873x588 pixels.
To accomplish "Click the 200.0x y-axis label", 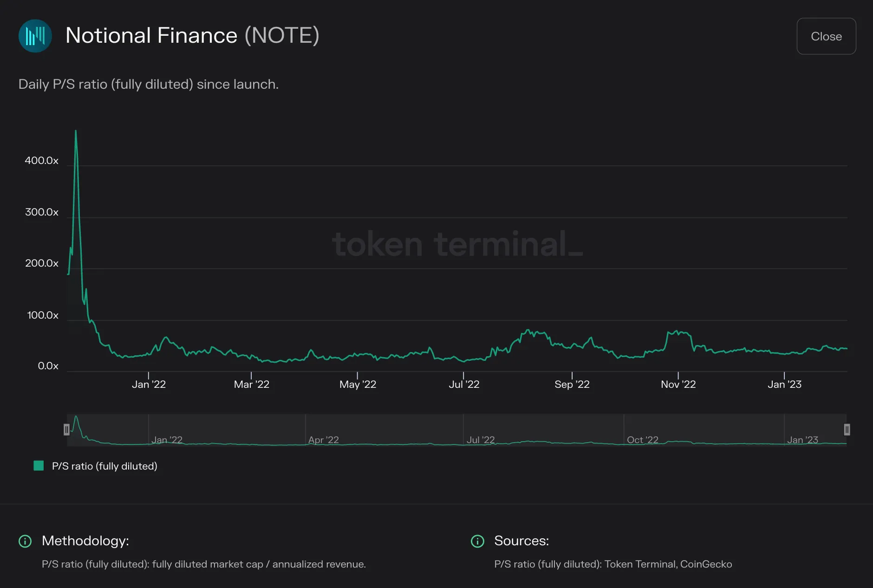I will tap(42, 263).
